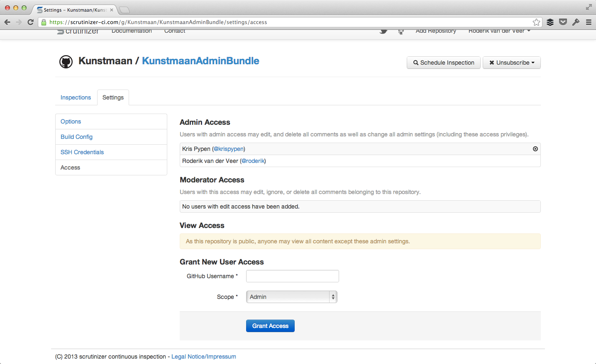Reload the page with the refresh icon
This screenshot has width=596, height=364.
point(30,22)
